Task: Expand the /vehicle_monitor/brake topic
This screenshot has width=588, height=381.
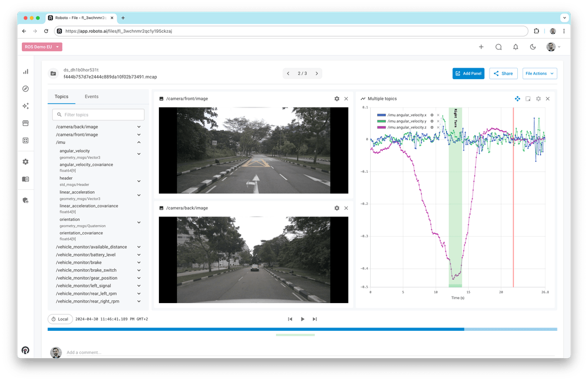Action: (x=139, y=262)
